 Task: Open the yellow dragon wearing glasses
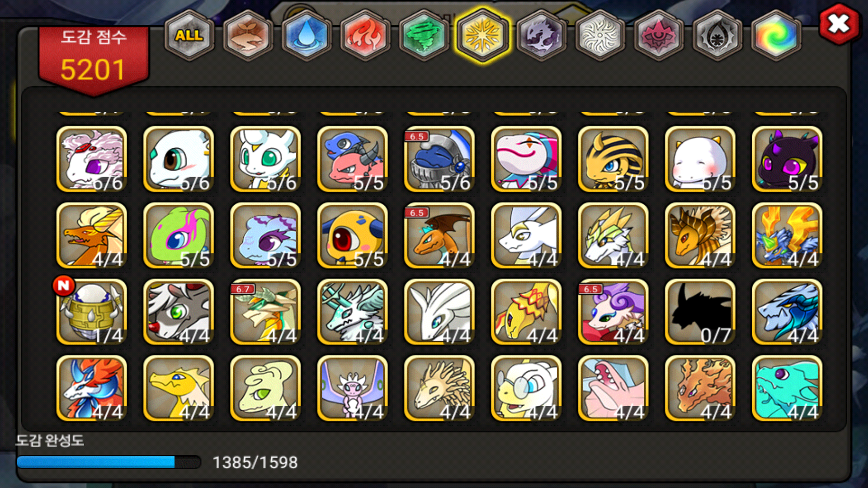tap(526, 388)
